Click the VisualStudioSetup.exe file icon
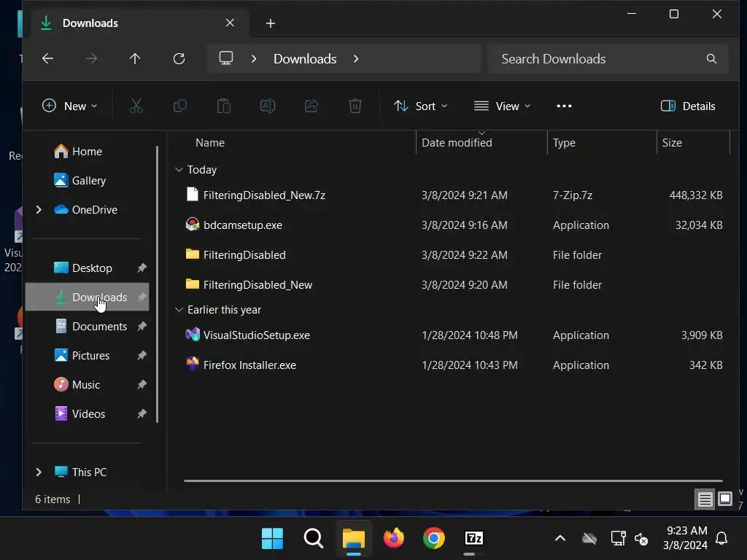The image size is (747, 560). [192, 335]
